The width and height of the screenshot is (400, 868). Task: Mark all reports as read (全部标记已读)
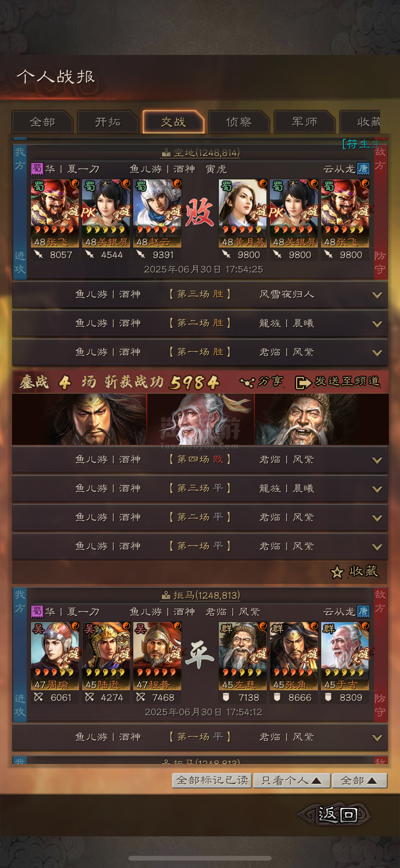pos(212,780)
